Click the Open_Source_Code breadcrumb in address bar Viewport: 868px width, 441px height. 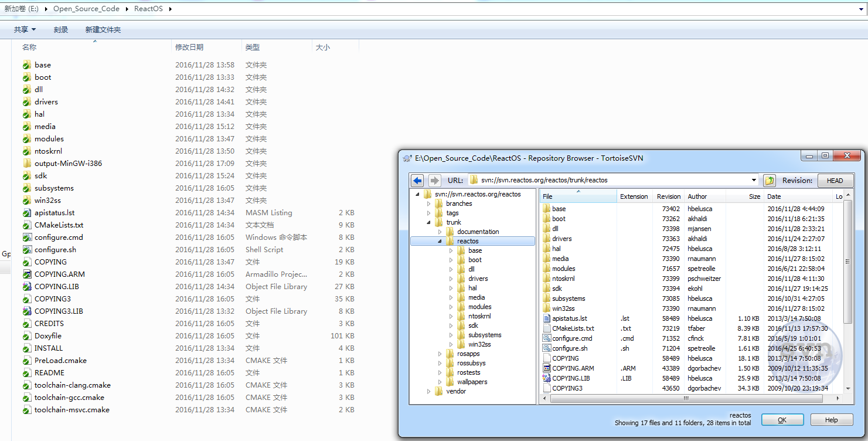[86, 9]
